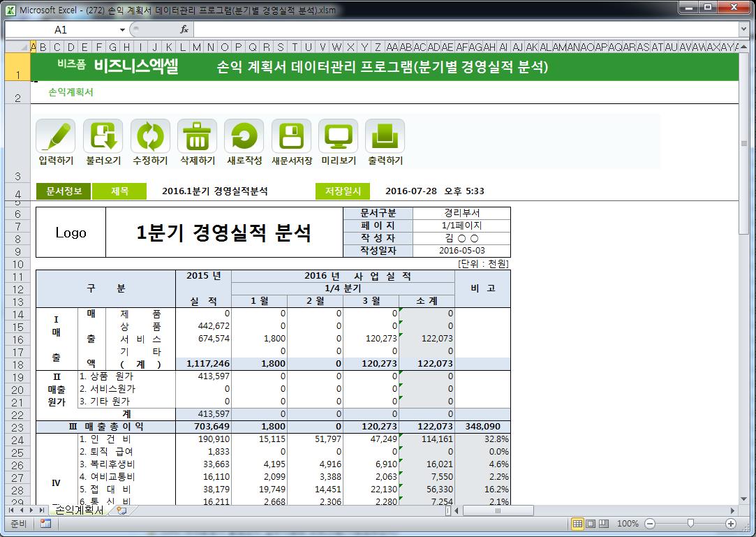Screen dimensions: 756x537
Task: Click the zoom slider handle
Action: pyautogui.click(x=690, y=524)
